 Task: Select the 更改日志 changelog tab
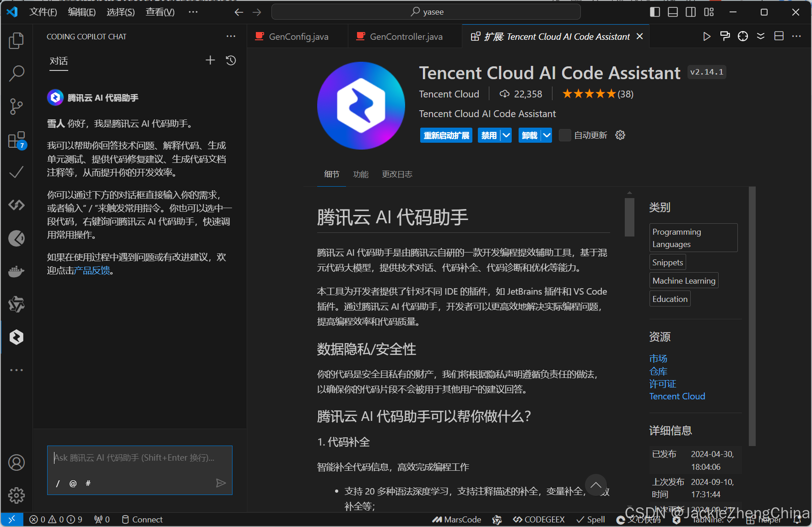[x=397, y=174]
